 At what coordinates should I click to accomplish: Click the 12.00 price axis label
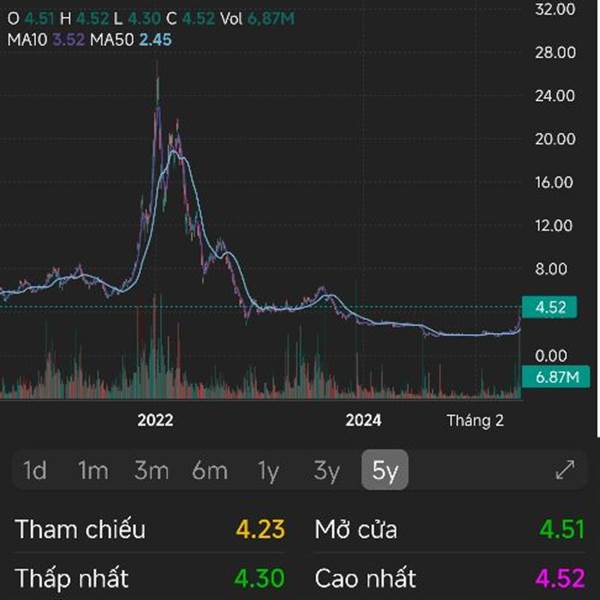pos(554,225)
